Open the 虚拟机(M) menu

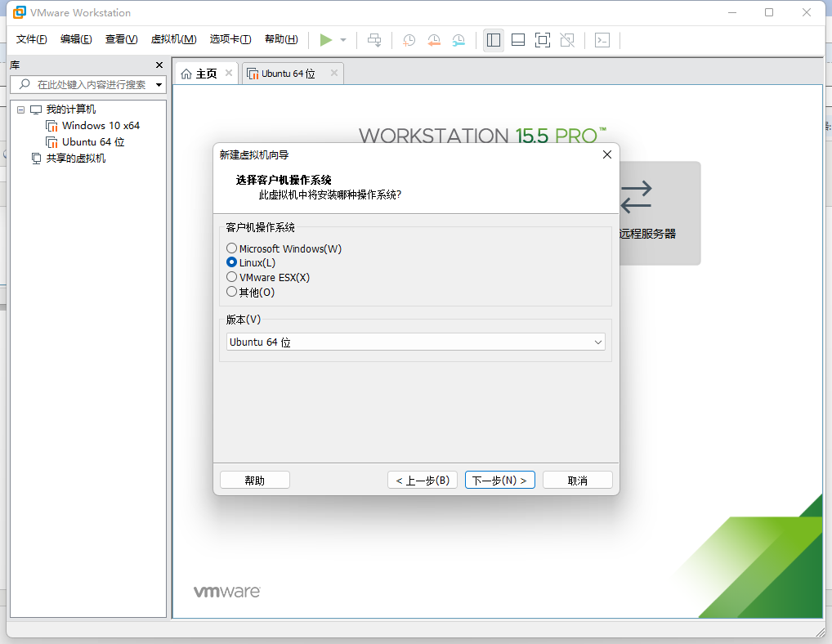[173, 39]
